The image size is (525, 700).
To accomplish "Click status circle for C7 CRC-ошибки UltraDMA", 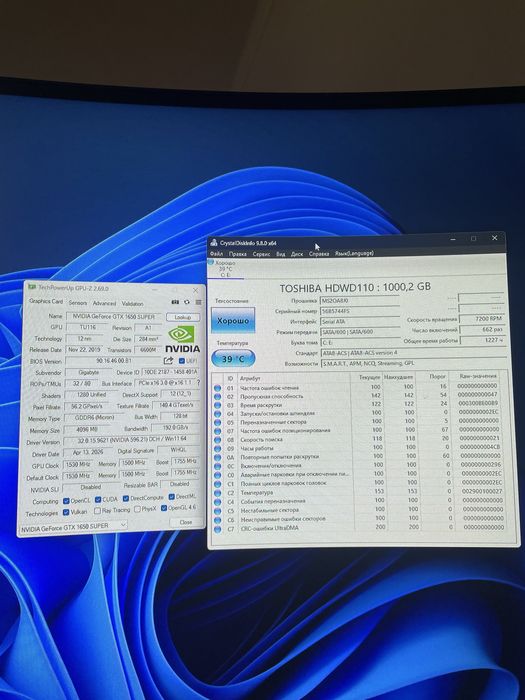I will (217, 529).
